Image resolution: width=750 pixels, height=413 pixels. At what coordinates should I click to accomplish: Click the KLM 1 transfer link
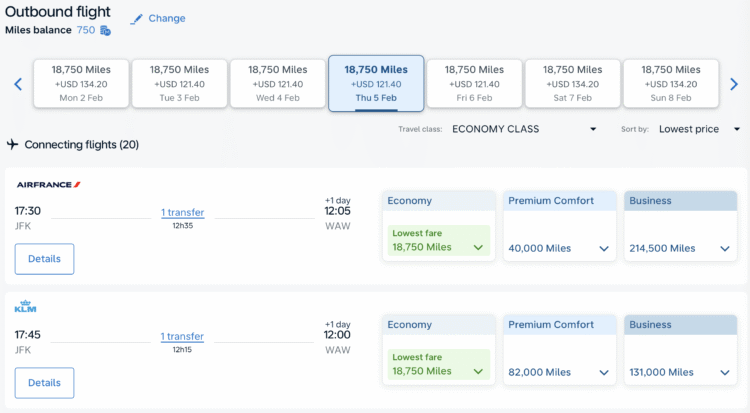[182, 336]
